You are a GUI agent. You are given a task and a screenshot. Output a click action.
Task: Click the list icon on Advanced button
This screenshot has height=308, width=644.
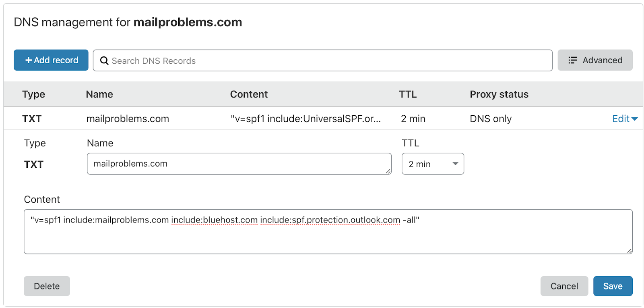pos(572,60)
